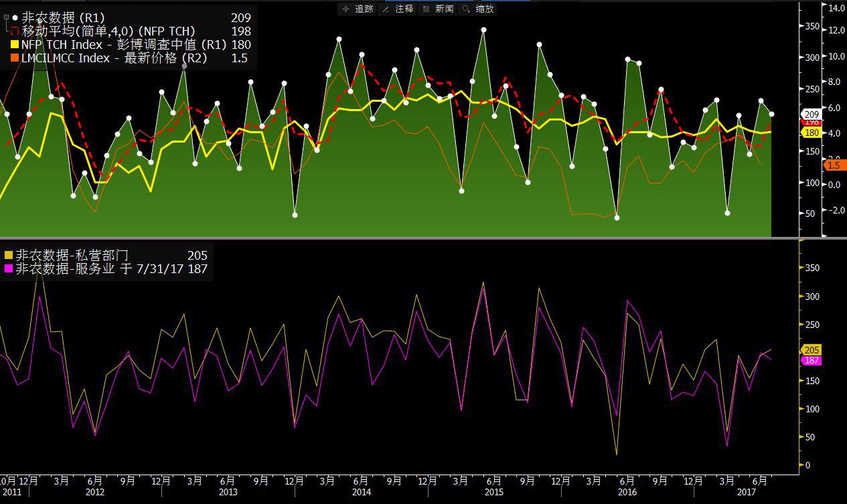847x504 pixels.
Task: Click the yellow 180 axis value tag
Action: click(811, 133)
